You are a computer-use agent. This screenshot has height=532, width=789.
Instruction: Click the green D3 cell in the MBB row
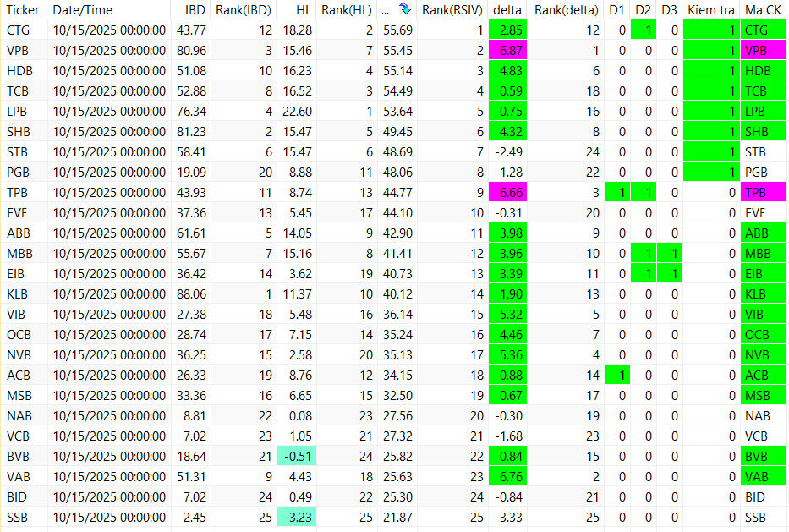(x=670, y=254)
